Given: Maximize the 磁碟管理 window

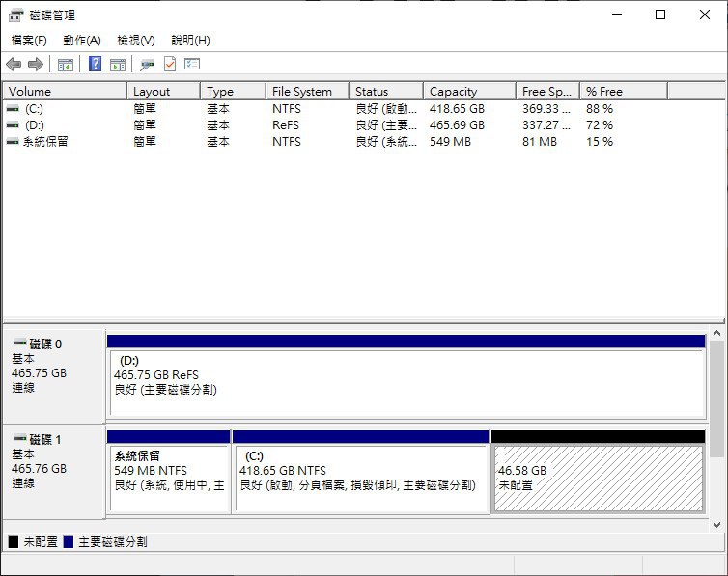Looking at the screenshot, I should tap(660, 14).
